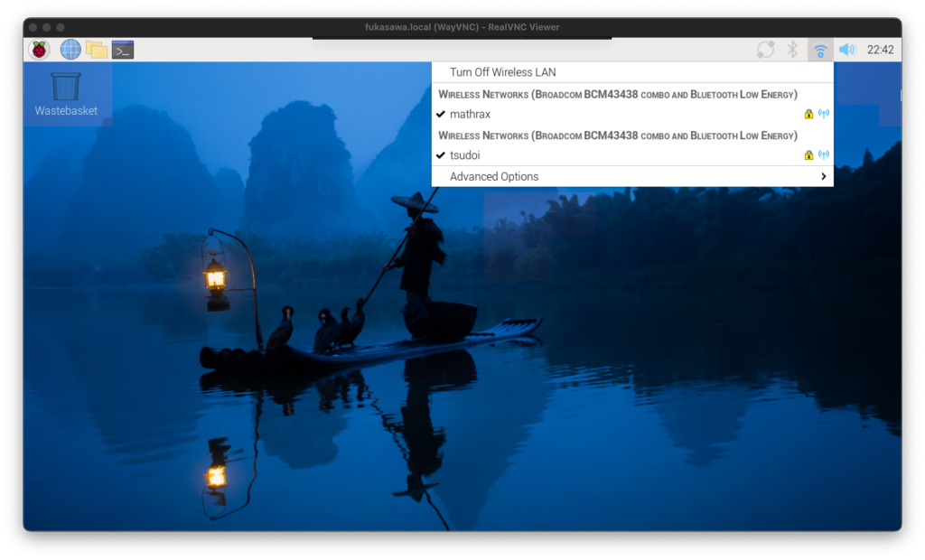Click the tsudoi signal strength icon

[823, 155]
